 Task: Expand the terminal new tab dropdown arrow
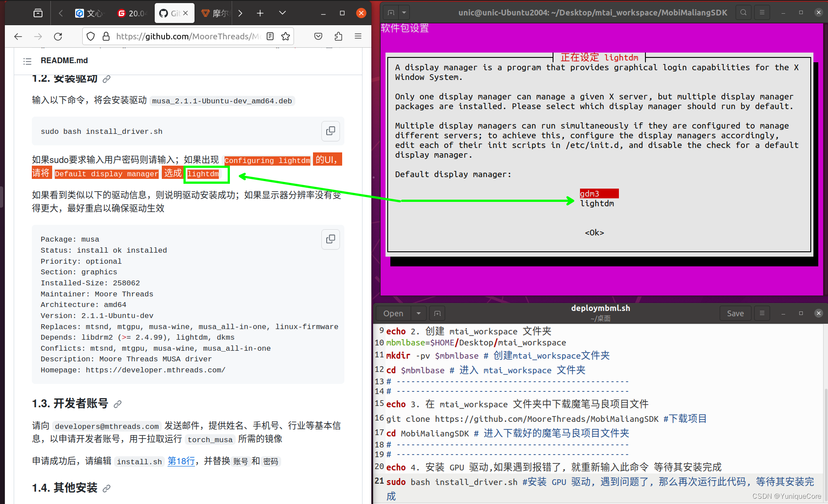tap(404, 13)
